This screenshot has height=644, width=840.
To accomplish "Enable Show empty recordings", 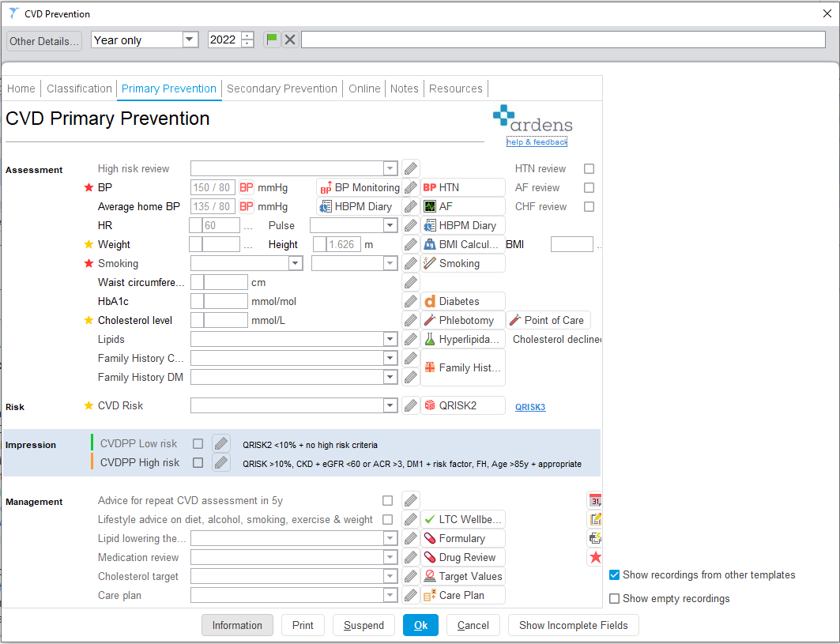I will click(x=614, y=598).
